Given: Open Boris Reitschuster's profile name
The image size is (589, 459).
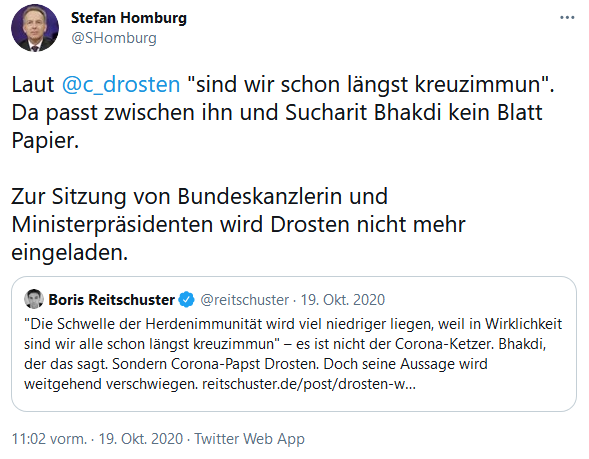Looking at the screenshot, I should 112,300.
